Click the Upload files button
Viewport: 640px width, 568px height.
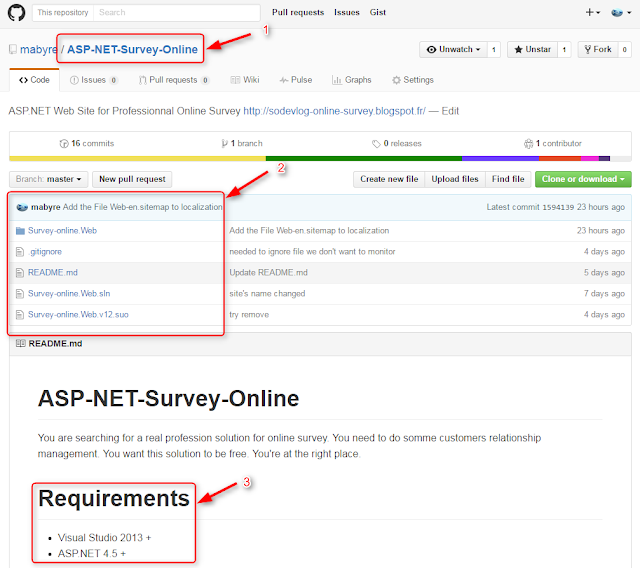455,179
